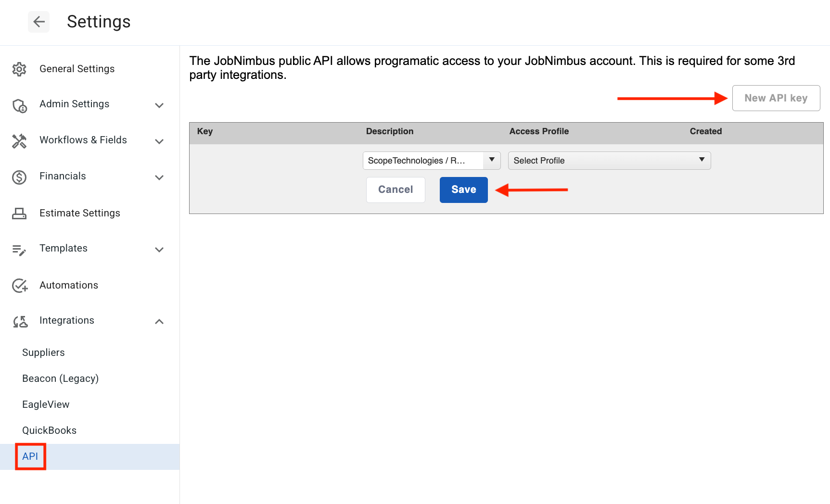The image size is (830, 504).
Task: Click the Estimate Settings icon
Action: 19,213
